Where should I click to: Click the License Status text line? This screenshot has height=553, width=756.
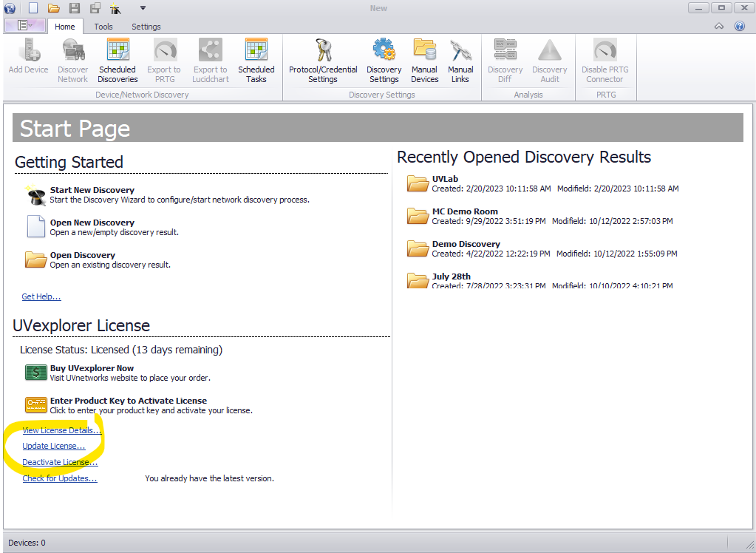pos(121,350)
